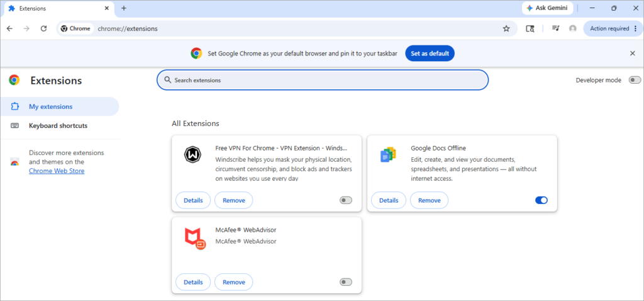644x301 pixels.
Task: Open Keyboard shortcuts in the sidebar
Action: click(60, 126)
